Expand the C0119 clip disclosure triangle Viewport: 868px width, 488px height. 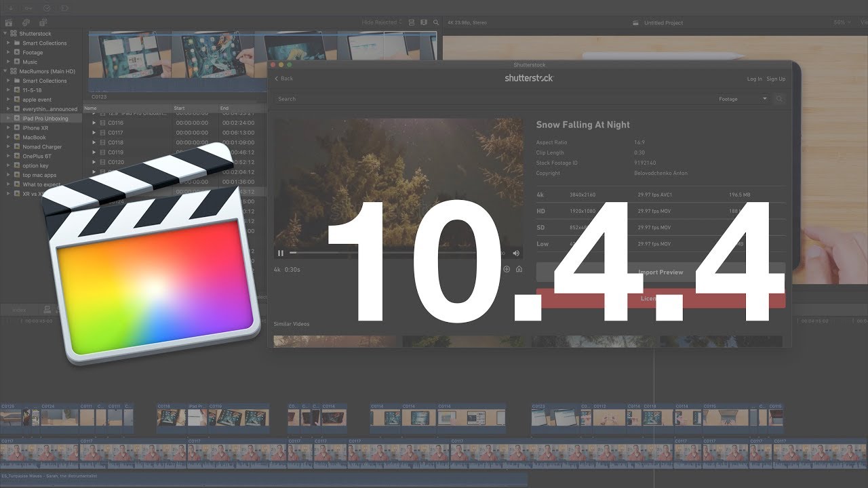pos(95,152)
